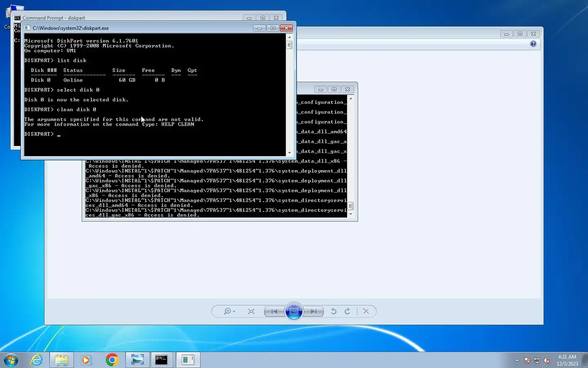Click the Show desktop strip at taskbar end

pyautogui.click(x=585, y=360)
